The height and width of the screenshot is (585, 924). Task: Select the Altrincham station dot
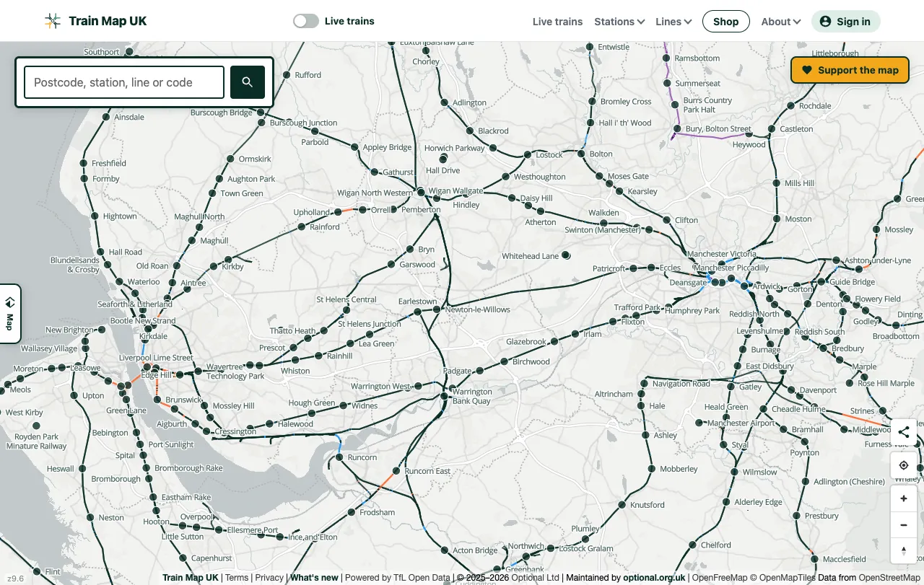(x=640, y=394)
